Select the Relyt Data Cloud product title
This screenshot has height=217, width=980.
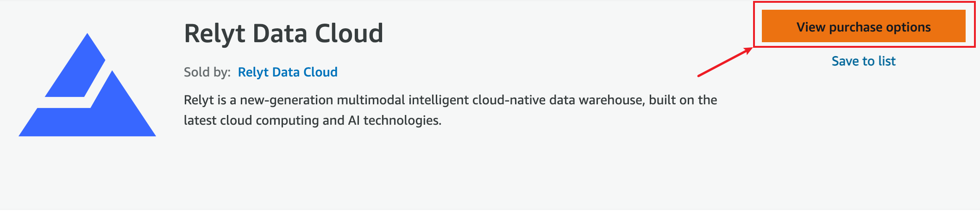[x=283, y=33]
